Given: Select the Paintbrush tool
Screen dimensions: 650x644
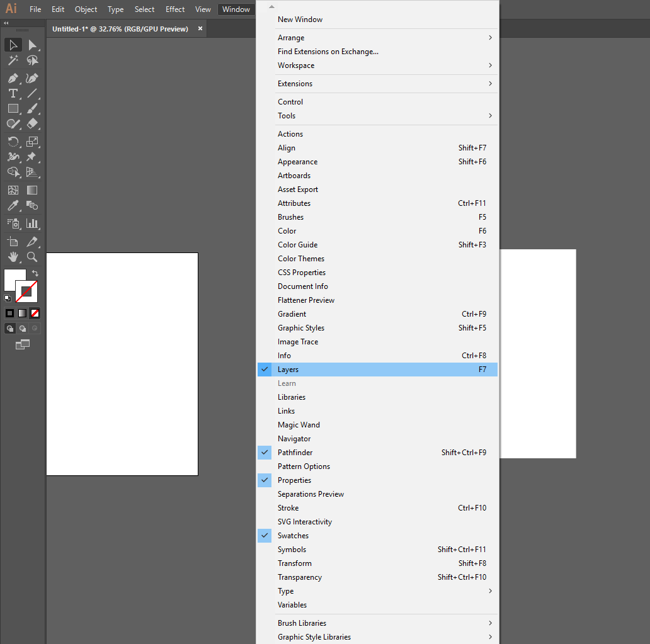Looking at the screenshot, I should click(32, 108).
